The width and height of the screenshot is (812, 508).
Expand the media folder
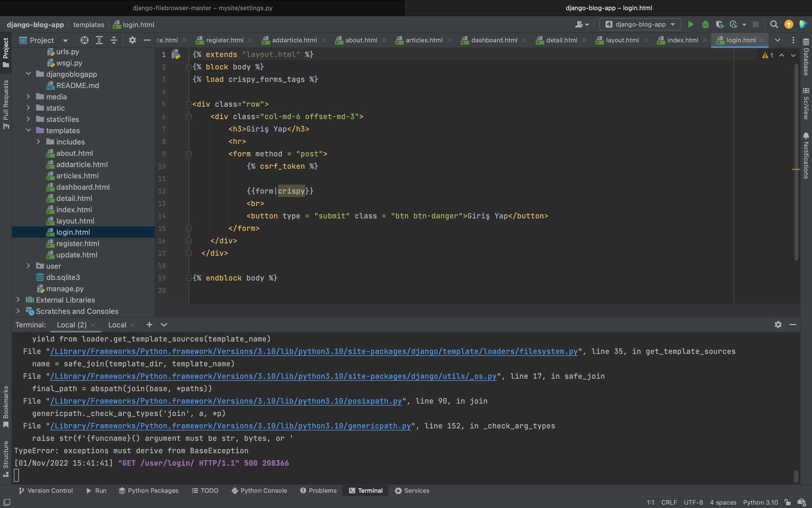[28, 97]
